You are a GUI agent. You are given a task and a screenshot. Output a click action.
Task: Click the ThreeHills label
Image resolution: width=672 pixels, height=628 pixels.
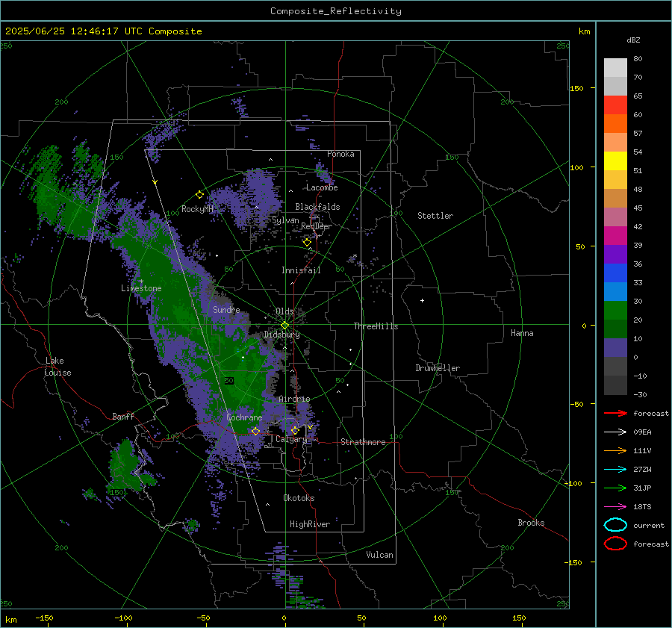pos(376,326)
